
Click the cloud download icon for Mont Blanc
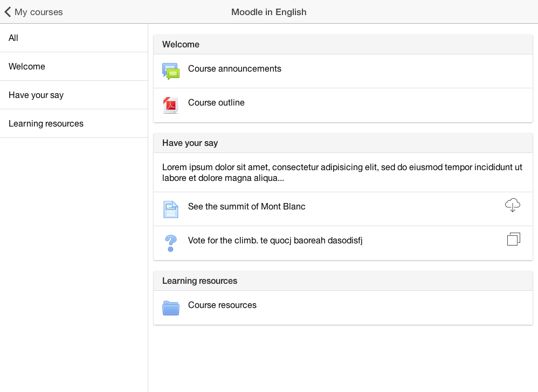(513, 205)
